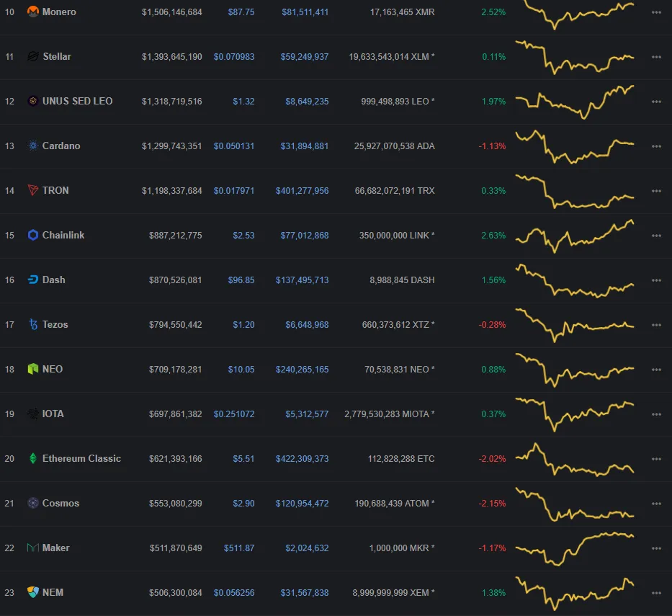Open the Chainlink coin name link
This screenshot has width=672, height=616.
coord(63,235)
